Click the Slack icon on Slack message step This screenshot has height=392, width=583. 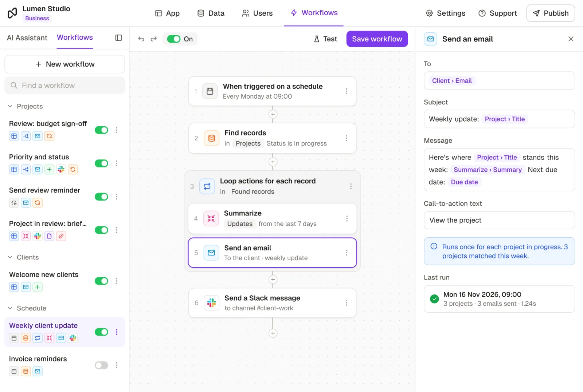(212, 303)
